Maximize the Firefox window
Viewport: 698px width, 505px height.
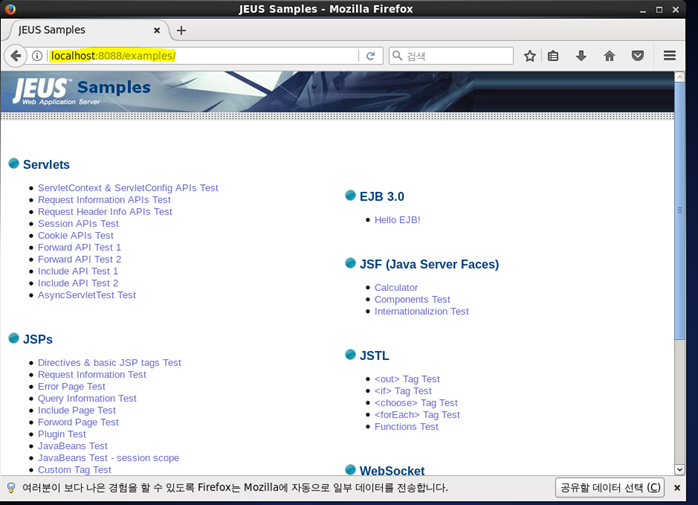tap(659, 10)
